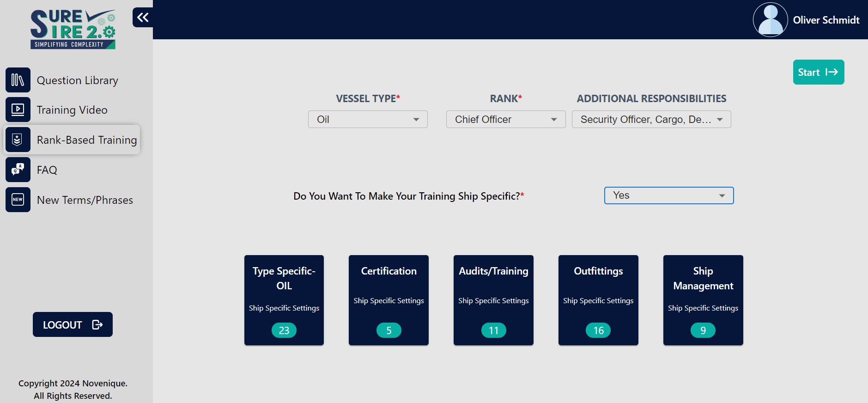
Task: Click count badge 16 on Outfittings
Action: (598, 330)
